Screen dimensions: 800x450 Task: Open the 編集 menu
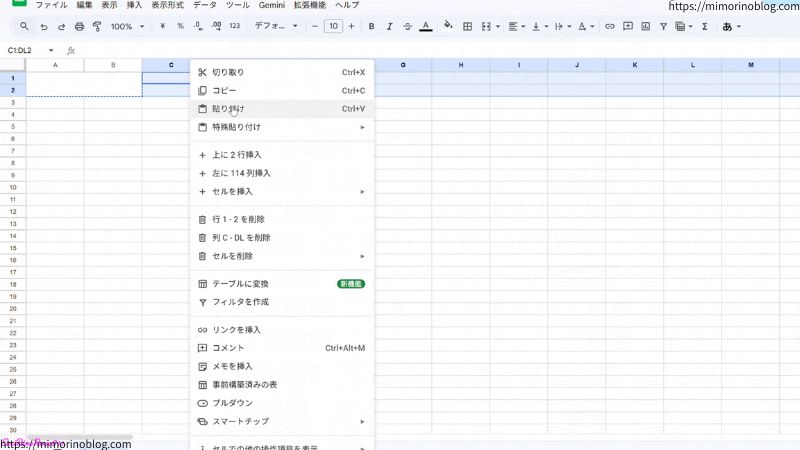tap(84, 5)
